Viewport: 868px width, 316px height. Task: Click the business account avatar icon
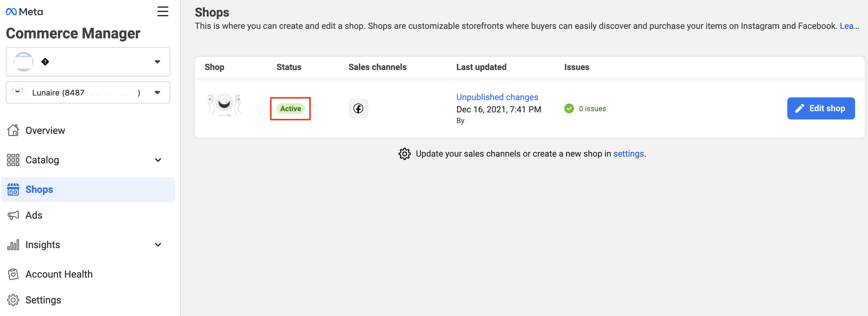pyautogui.click(x=24, y=62)
